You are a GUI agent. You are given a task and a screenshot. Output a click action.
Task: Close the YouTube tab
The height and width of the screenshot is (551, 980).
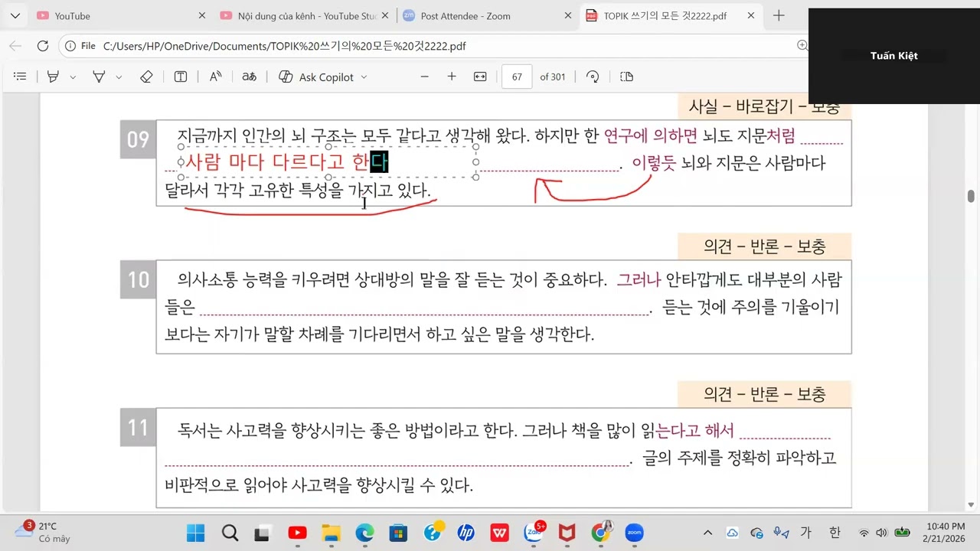click(x=202, y=15)
